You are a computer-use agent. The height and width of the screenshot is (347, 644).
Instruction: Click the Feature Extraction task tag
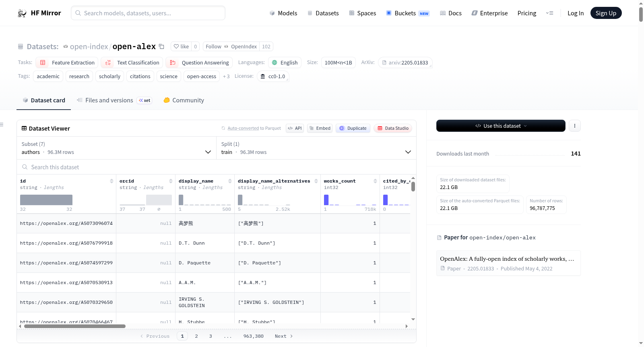point(67,62)
